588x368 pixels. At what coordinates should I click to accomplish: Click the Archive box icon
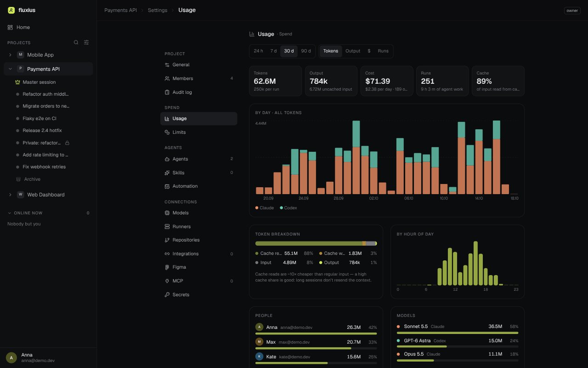tap(18, 179)
